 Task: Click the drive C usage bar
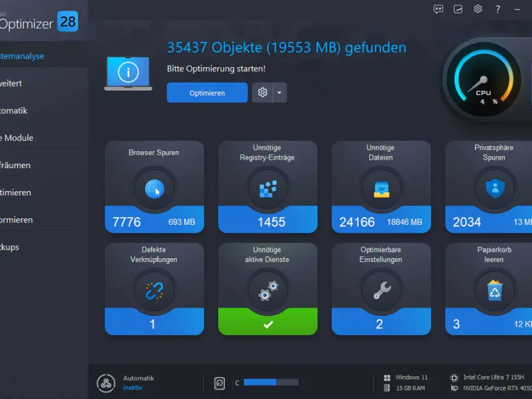click(271, 382)
